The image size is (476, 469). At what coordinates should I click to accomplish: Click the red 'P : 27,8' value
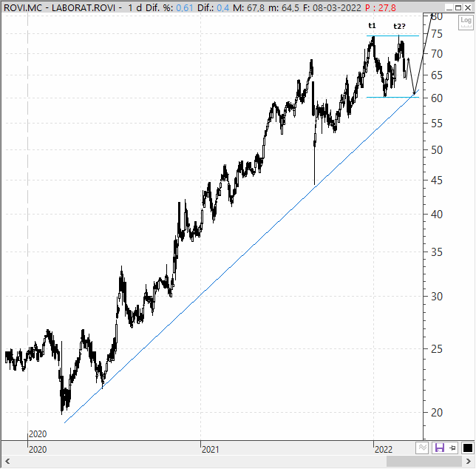click(381, 8)
